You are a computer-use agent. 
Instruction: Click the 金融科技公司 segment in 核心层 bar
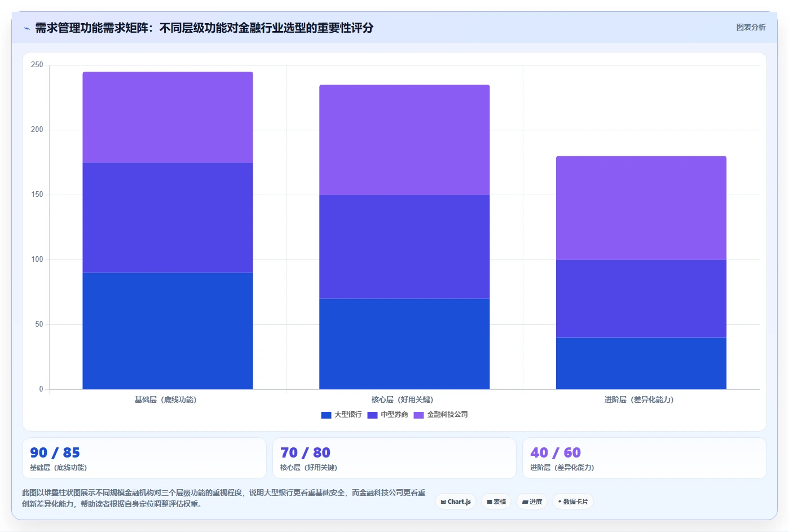(404, 140)
